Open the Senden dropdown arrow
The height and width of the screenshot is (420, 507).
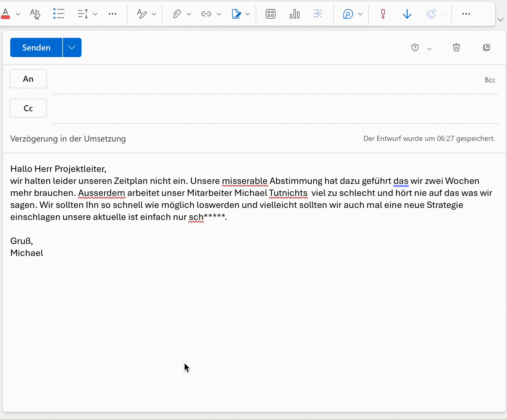(72, 47)
